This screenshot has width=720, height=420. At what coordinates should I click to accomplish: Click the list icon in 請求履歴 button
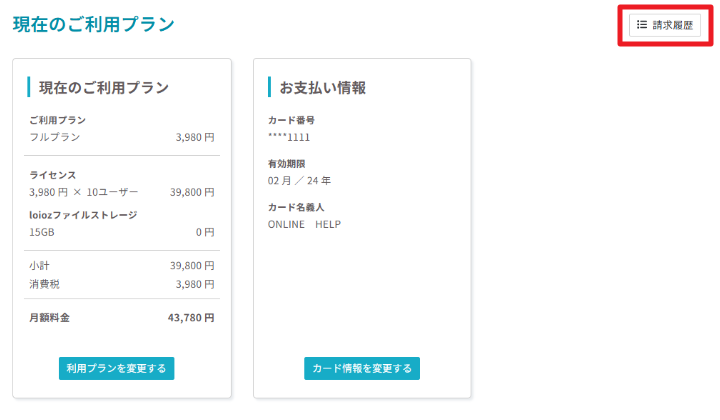click(641, 25)
